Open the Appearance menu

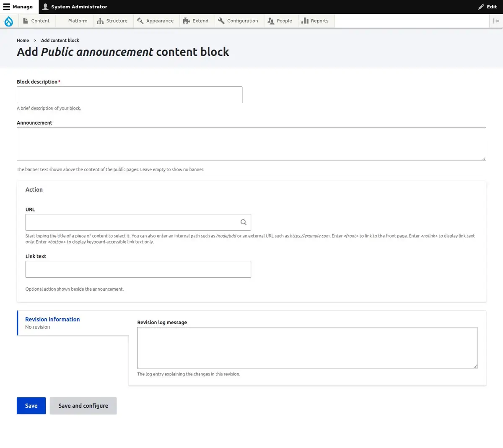pos(156,21)
